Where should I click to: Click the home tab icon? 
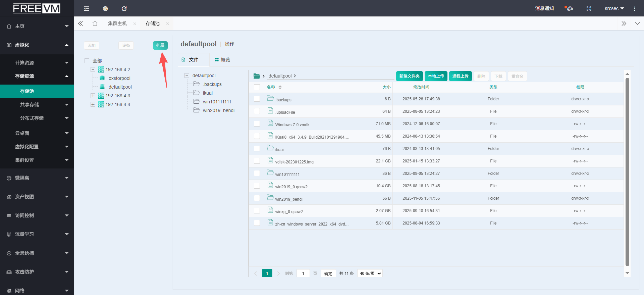pos(95,23)
